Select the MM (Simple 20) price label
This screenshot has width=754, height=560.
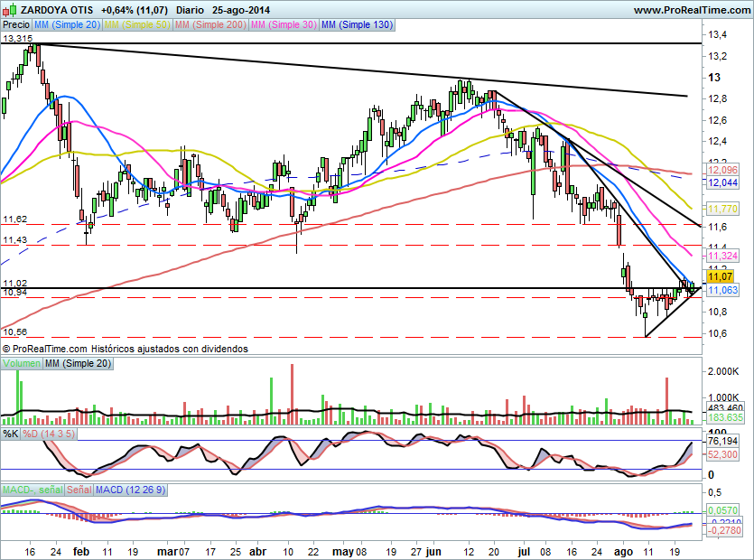click(68, 25)
